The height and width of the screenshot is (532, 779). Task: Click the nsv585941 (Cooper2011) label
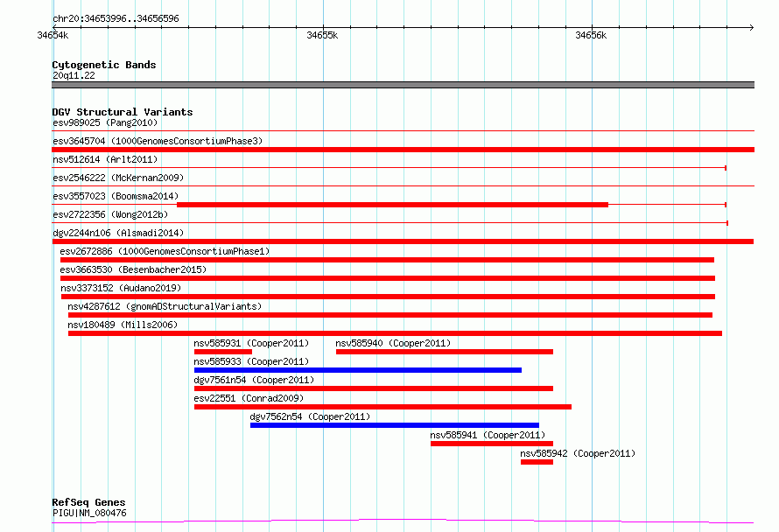(x=488, y=435)
